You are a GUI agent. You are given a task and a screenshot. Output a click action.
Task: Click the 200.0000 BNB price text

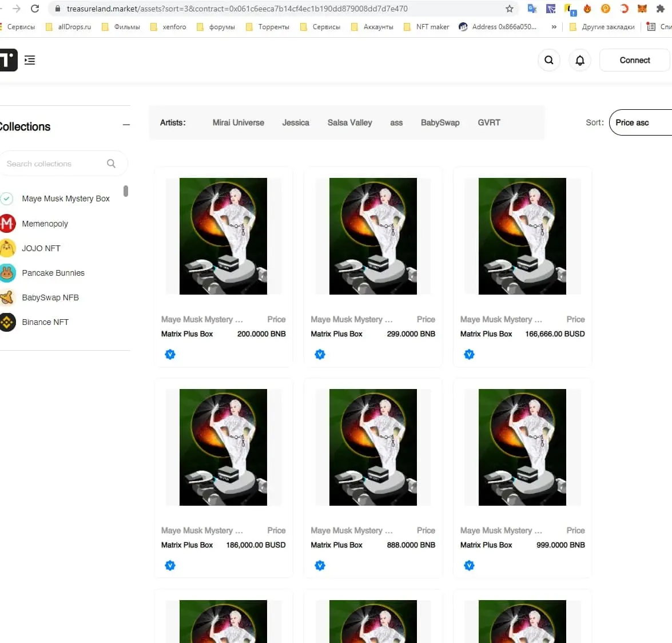[261, 334]
